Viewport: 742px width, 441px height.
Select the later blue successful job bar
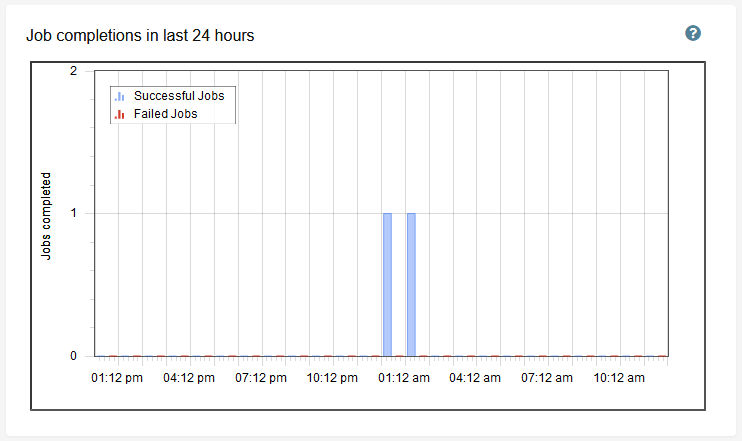pos(411,284)
